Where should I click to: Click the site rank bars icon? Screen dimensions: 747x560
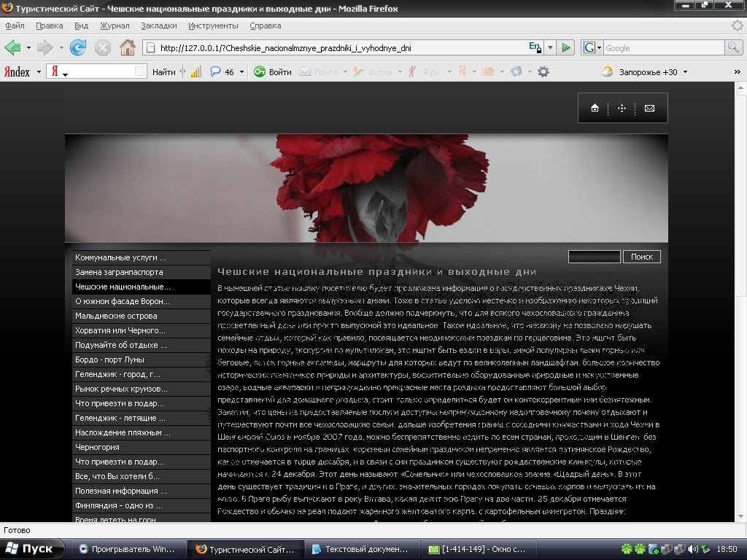click(196, 72)
